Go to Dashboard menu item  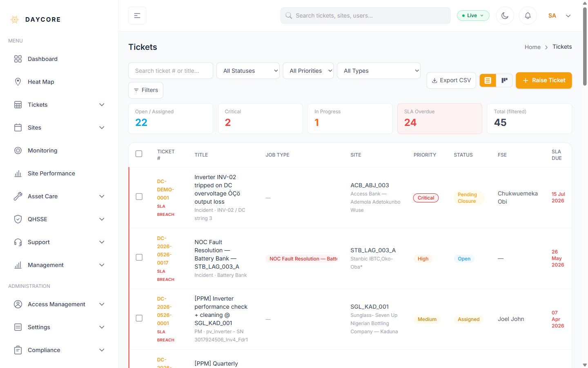coord(59,59)
